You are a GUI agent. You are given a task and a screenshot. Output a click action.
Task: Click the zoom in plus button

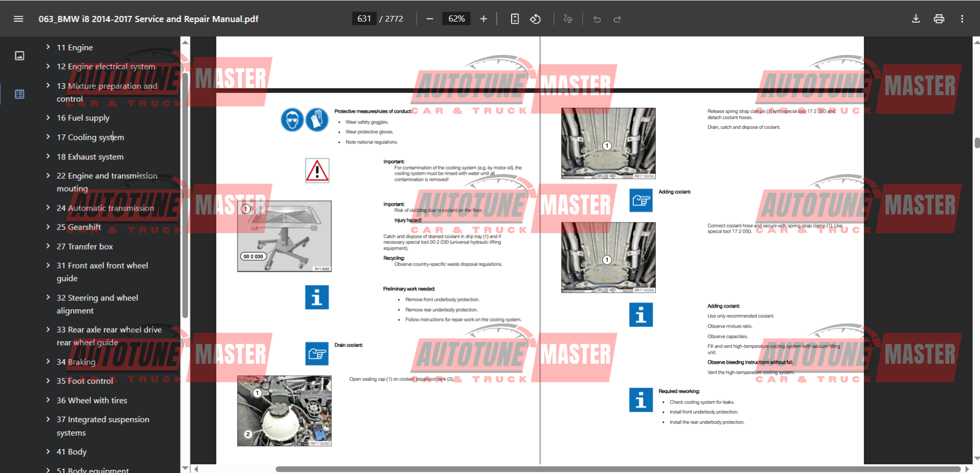[483, 19]
